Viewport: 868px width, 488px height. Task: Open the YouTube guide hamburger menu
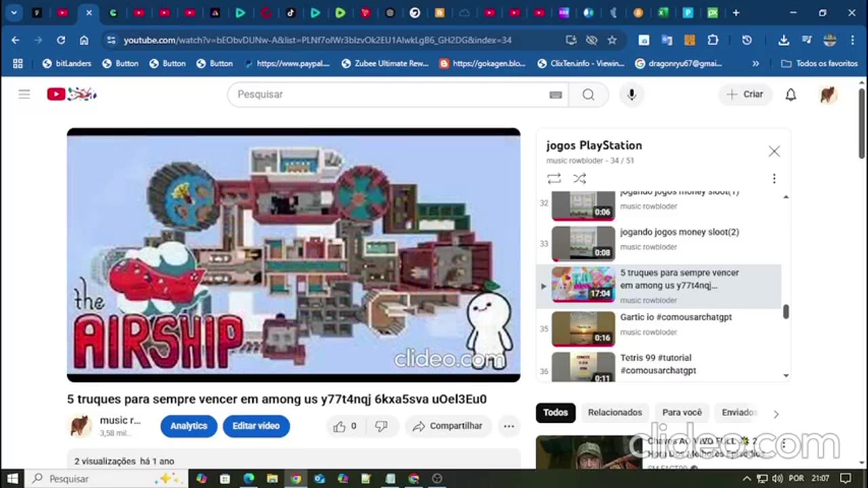[x=24, y=94]
